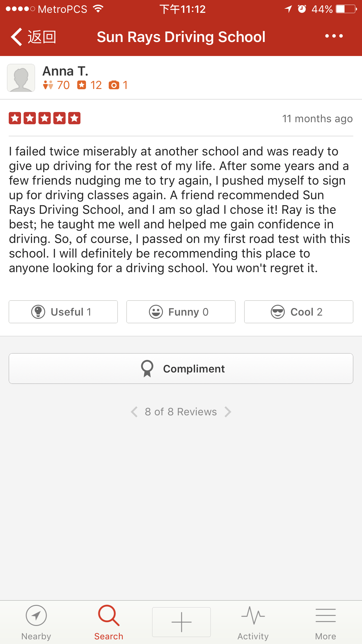
Task: Vote this review as Useful
Action: (x=63, y=312)
